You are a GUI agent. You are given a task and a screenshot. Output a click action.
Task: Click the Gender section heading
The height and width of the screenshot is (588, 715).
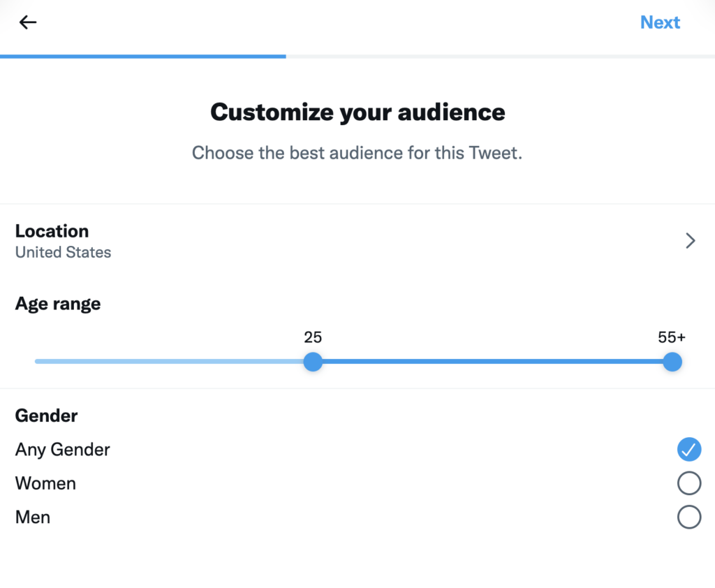(x=46, y=416)
